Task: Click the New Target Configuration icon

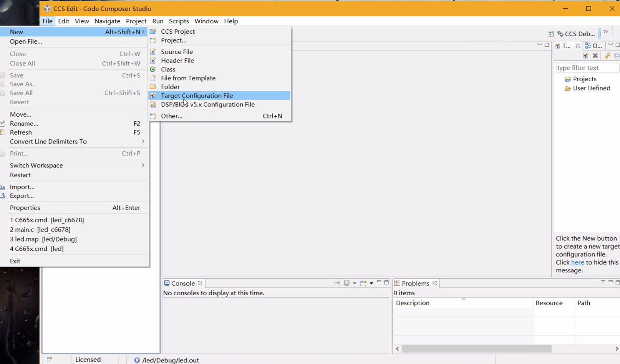Action: pyautogui.click(x=586, y=56)
